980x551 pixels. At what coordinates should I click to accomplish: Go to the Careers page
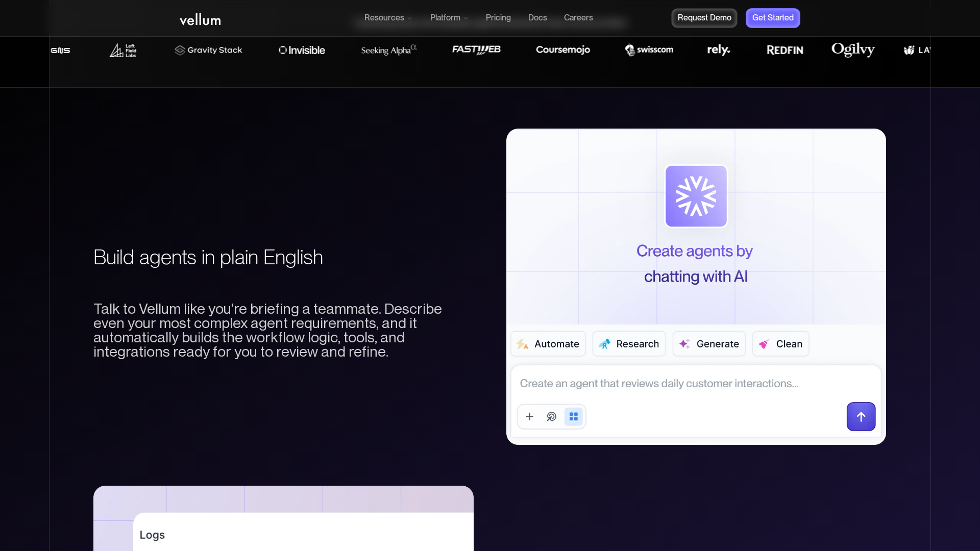[578, 18]
